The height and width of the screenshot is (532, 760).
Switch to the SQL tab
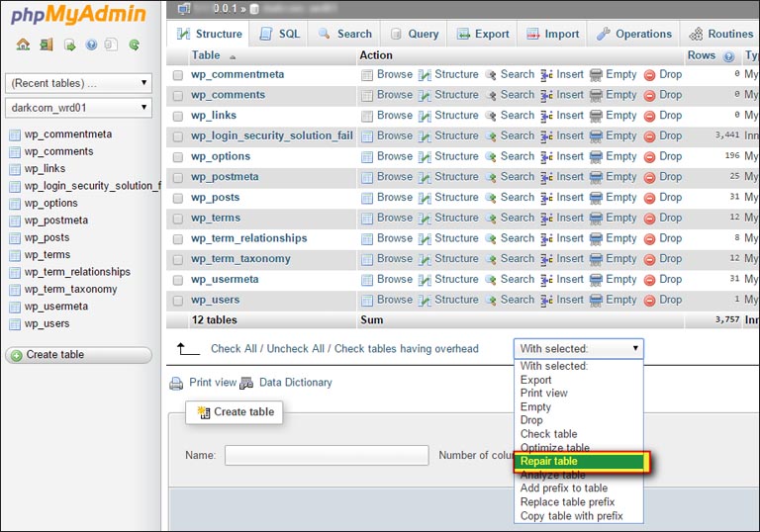tap(279, 34)
